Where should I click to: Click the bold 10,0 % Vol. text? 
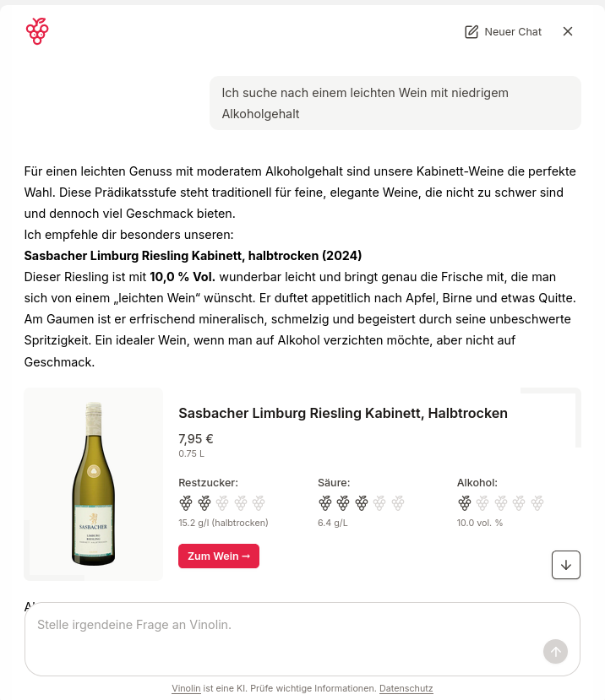181,276
